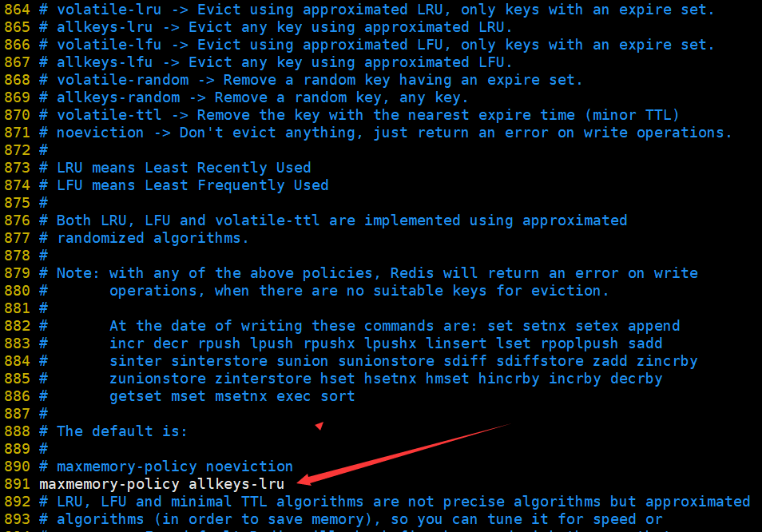This screenshot has height=532, width=762.
Task: Click line number 891
Action: tap(17, 484)
